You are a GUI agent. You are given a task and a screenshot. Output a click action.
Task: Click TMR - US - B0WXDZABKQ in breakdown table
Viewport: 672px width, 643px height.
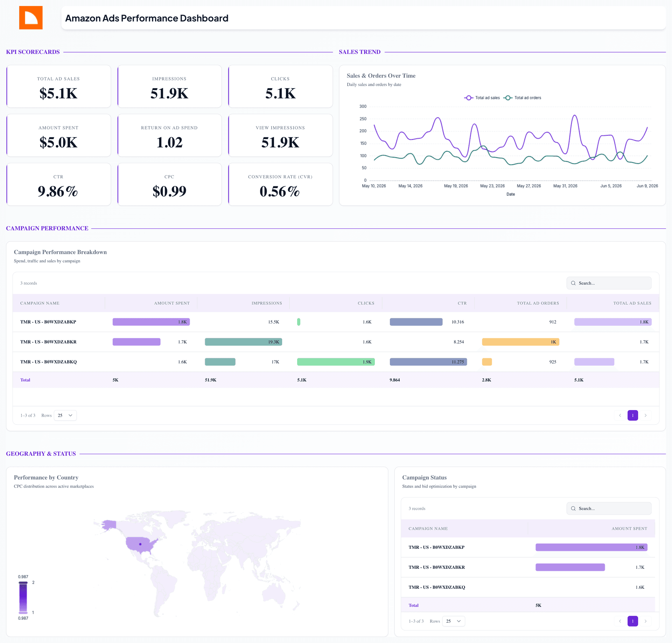49,362
